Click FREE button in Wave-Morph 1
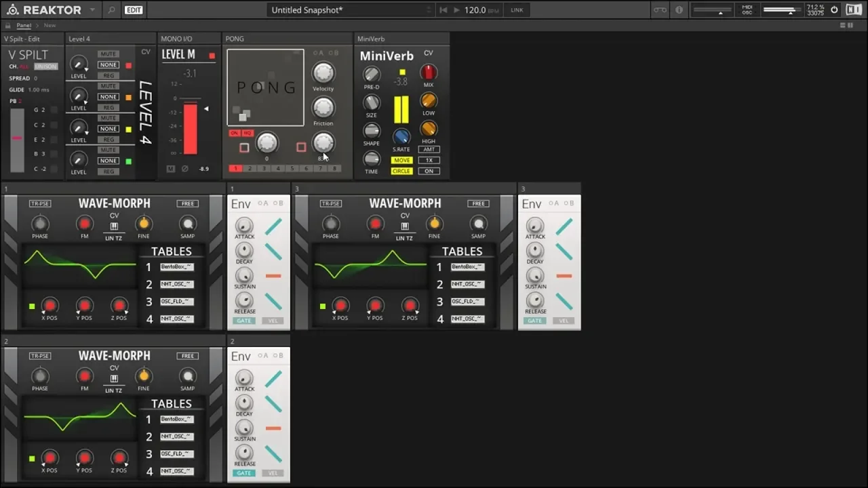Image resolution: width=868 pixels, height=488 pixels. click(x=188, y=203)
